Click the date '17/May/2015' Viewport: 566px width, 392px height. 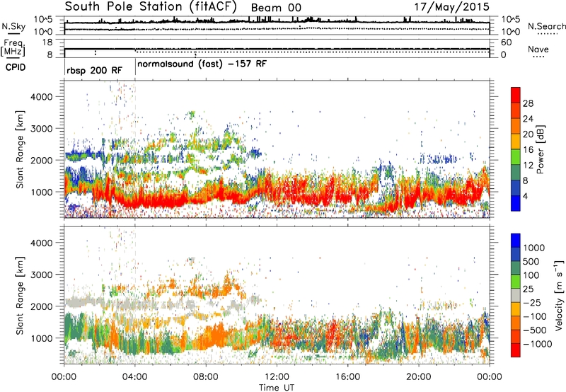tap(451, 6)
